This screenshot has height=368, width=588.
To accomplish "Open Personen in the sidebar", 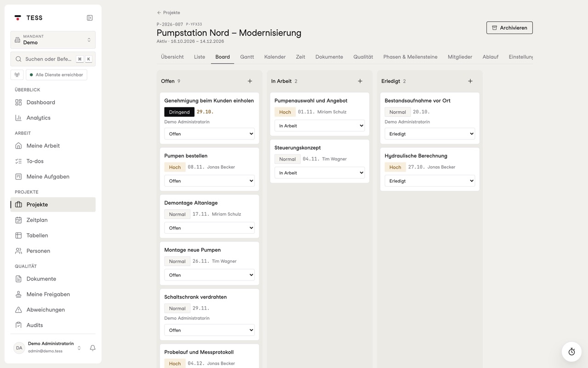I will tap(53, 251).
